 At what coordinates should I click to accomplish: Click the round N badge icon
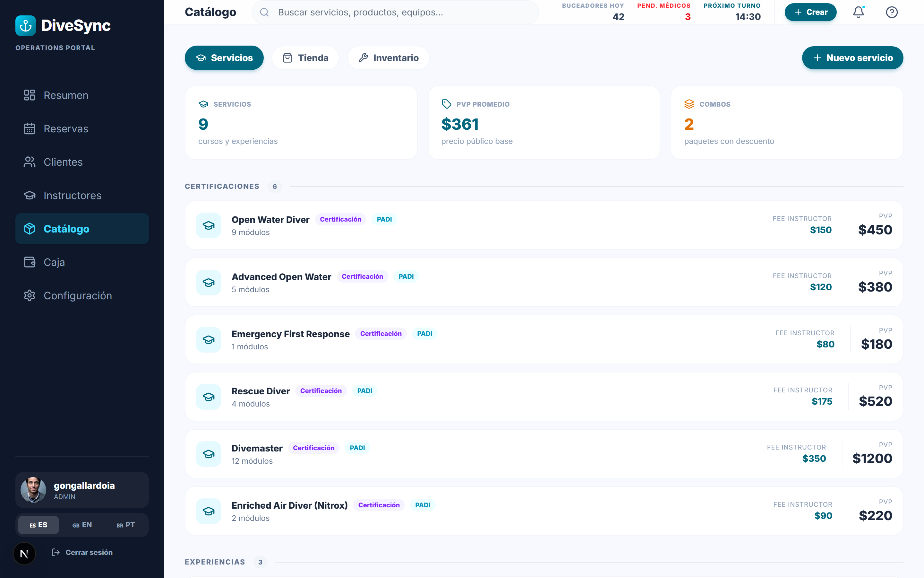click(24, 554)
